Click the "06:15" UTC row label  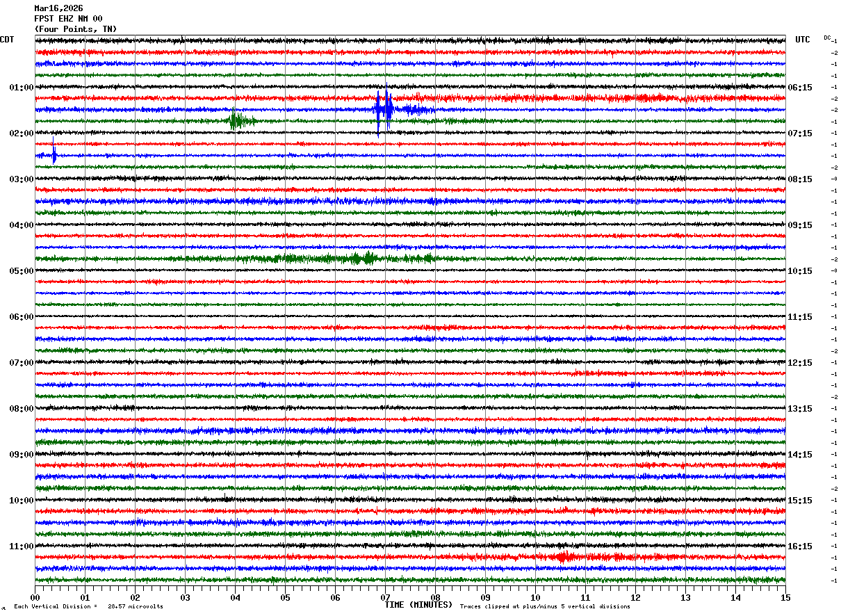click(x=800, y=88)
